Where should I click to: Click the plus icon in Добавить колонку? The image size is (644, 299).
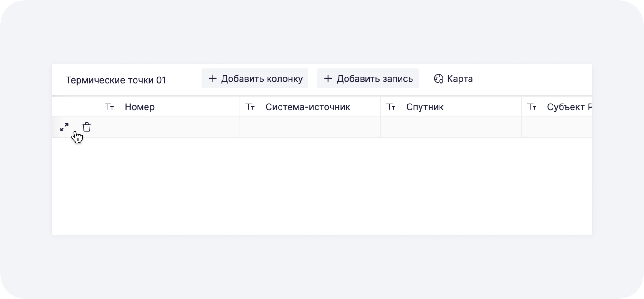click(213, 78)
